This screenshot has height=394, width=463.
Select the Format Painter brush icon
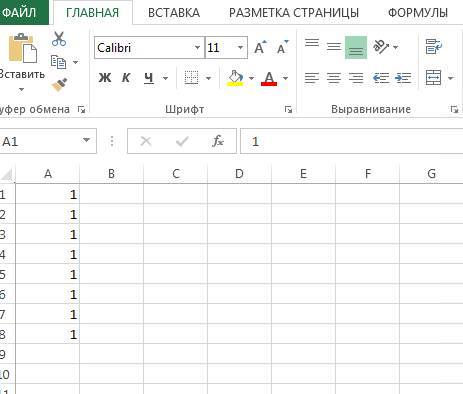pos(59,85)
